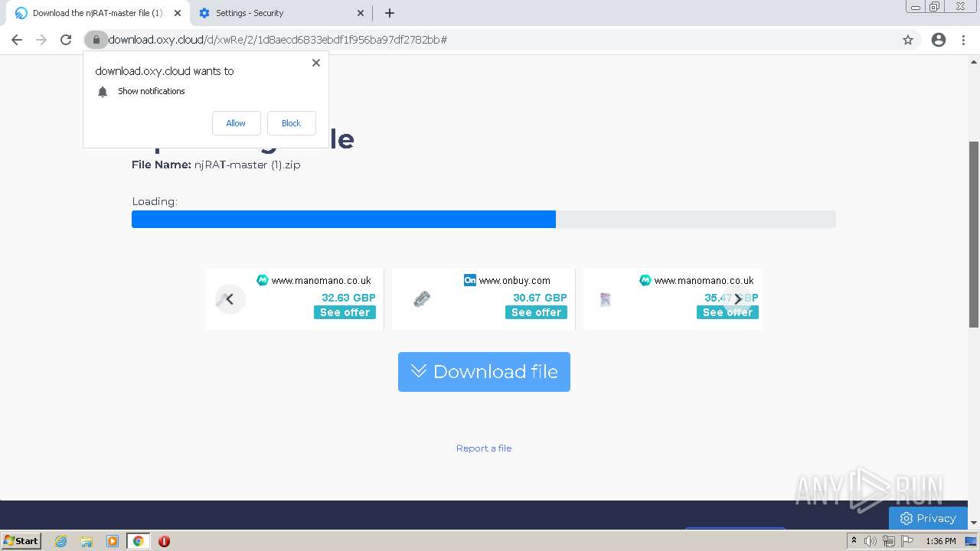Viewport: 980px width, 551px height.
Task: Click the loading progress bar
Action: pyautogui.click(x=484, y=220)
